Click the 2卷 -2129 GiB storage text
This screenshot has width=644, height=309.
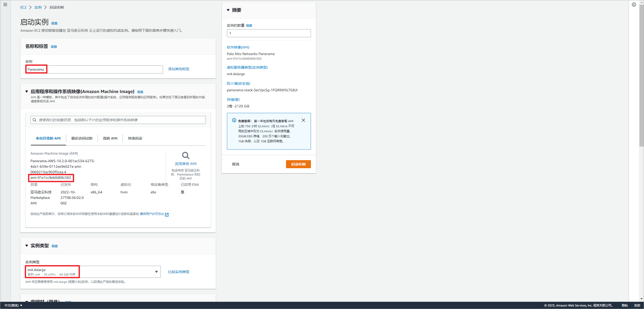pyautogui.click(x=238, y=106)
